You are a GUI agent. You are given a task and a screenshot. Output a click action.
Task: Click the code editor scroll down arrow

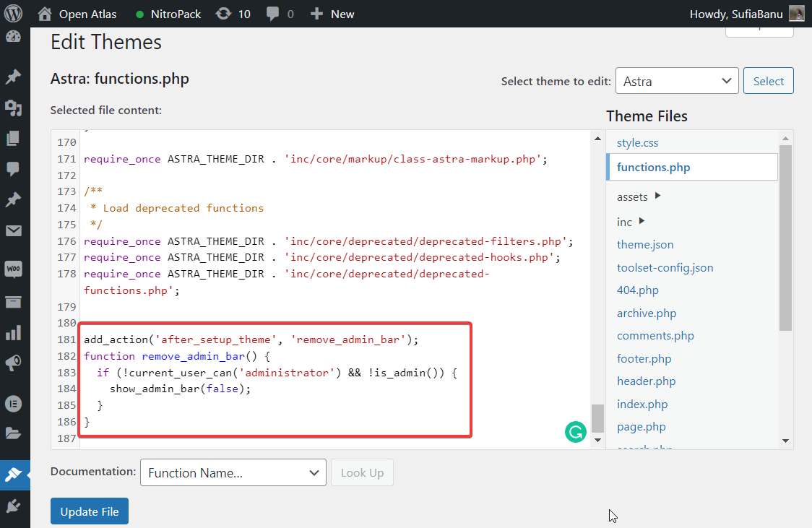click(x=597, y=440)
